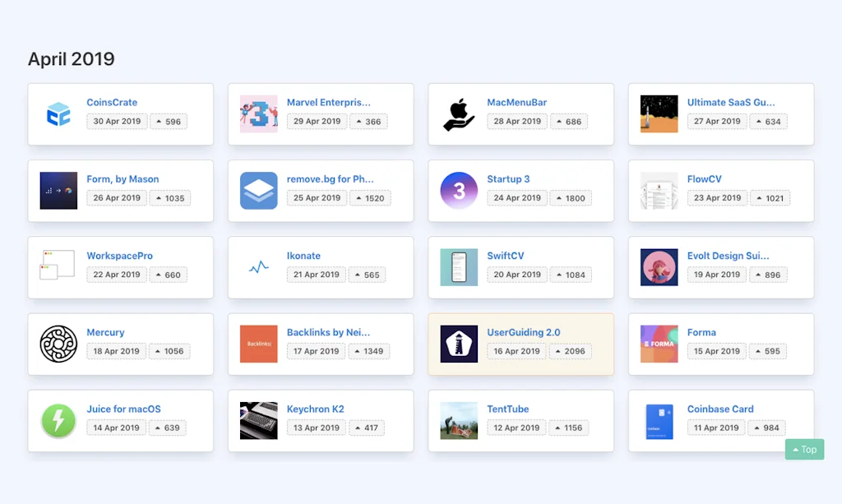The width and height of the screenshot is (842, 504).
Task: Click the 1800 upvote count on Startup 3
Action: coord(571,198)
